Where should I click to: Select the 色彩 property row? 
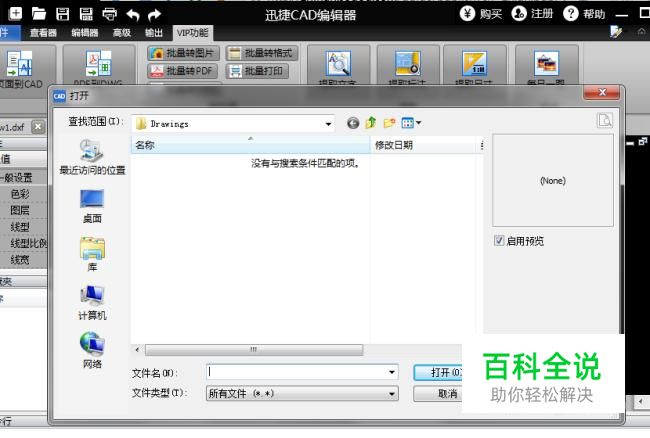coord(24,194)
